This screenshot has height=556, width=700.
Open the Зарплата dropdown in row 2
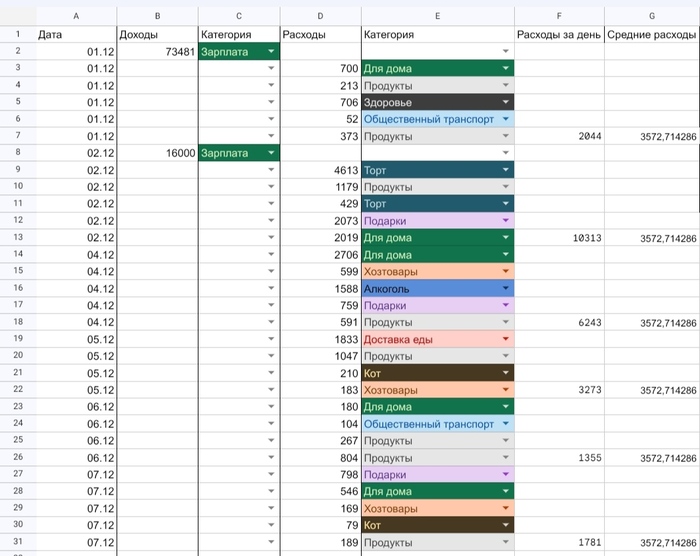coord(271,52)
